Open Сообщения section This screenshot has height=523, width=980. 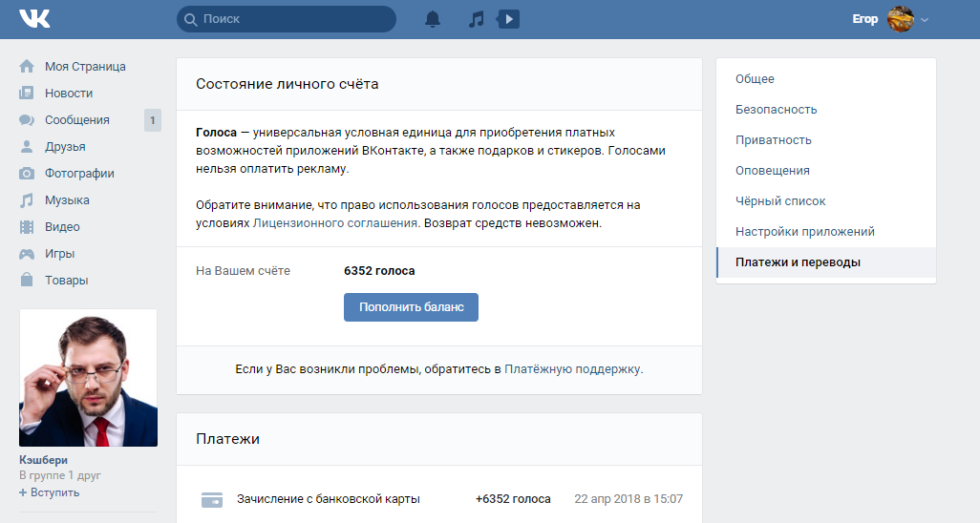click(76, 120)
